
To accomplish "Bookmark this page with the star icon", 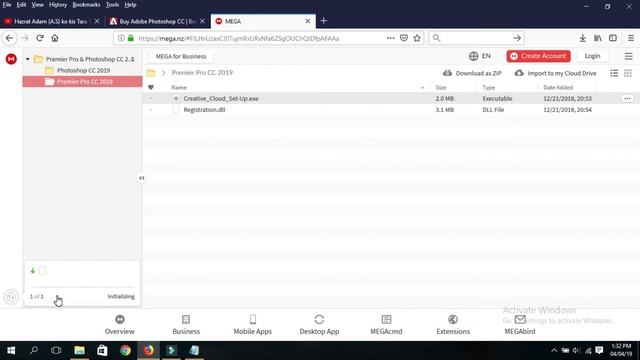I will click(x=417, y=38).
